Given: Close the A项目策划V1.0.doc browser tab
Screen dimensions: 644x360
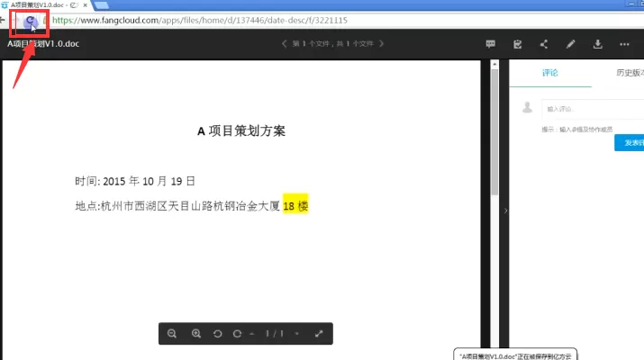Looking at the screenshot, I should 85,5.
